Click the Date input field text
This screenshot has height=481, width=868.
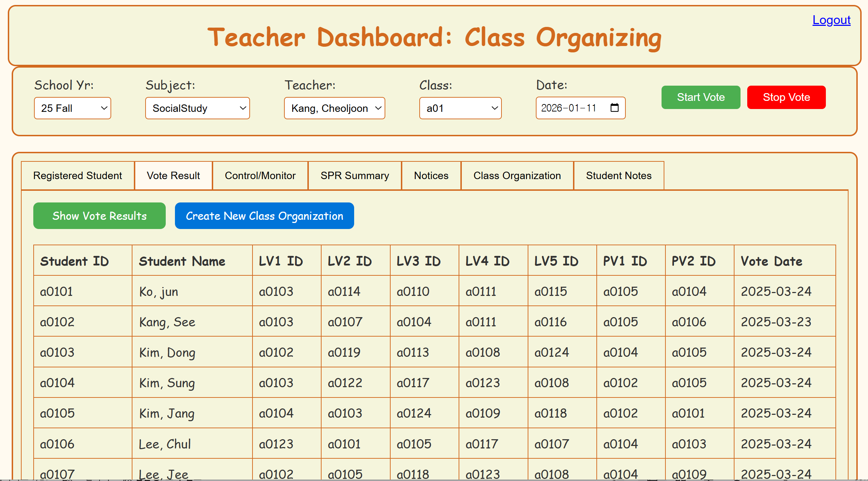pos(568,108)
